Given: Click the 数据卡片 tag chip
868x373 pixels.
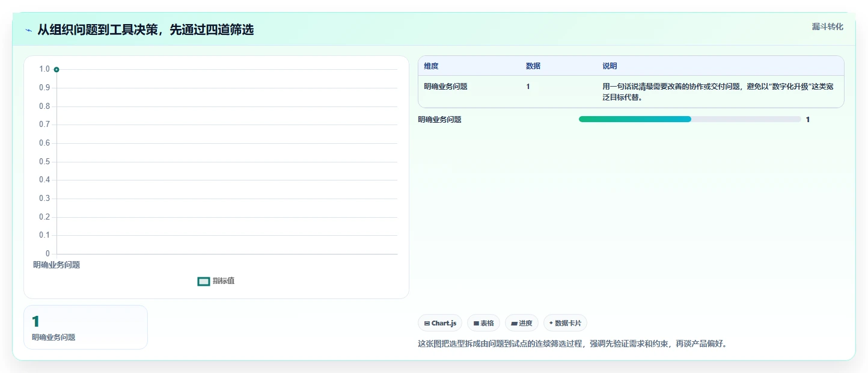Looking at the screenshot, I should [x=565, y=323].
